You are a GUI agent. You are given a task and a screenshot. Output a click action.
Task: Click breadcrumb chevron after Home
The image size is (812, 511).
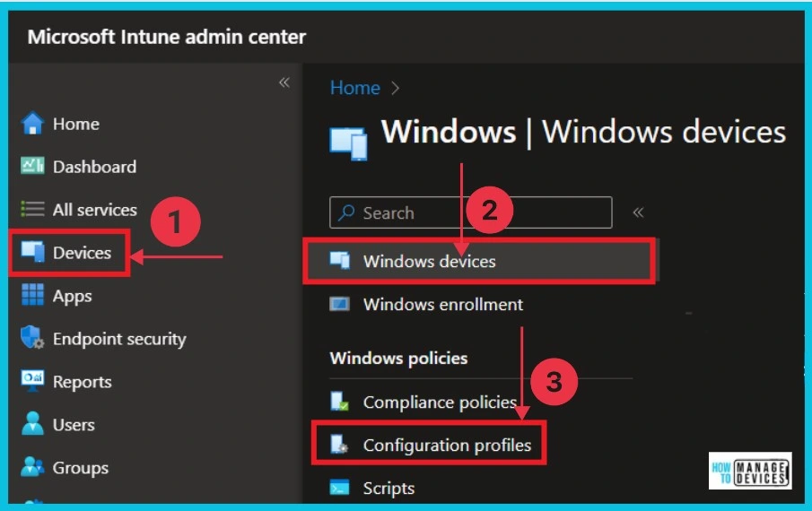[x=395, y=89]
